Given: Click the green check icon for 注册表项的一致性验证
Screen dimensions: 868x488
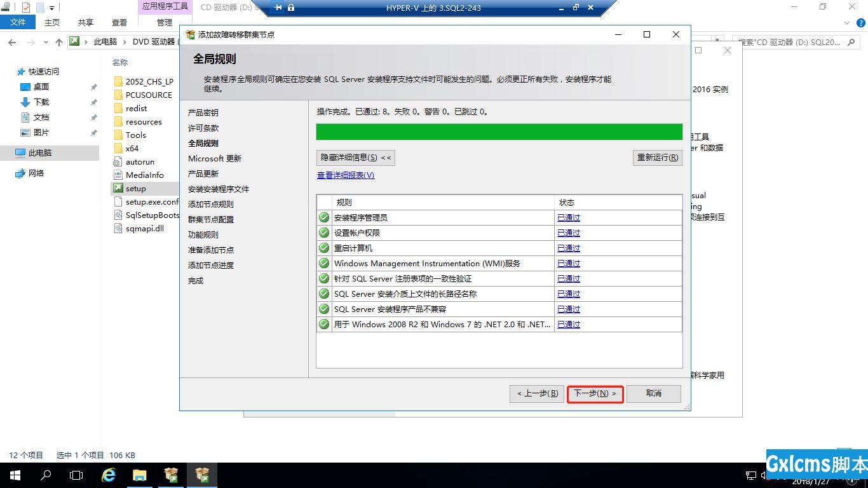Looking at the screenshot, I should [x=324, y=278].
